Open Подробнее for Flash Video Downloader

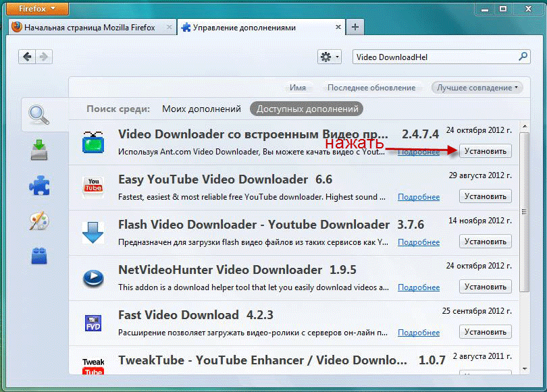coord(419,242)
